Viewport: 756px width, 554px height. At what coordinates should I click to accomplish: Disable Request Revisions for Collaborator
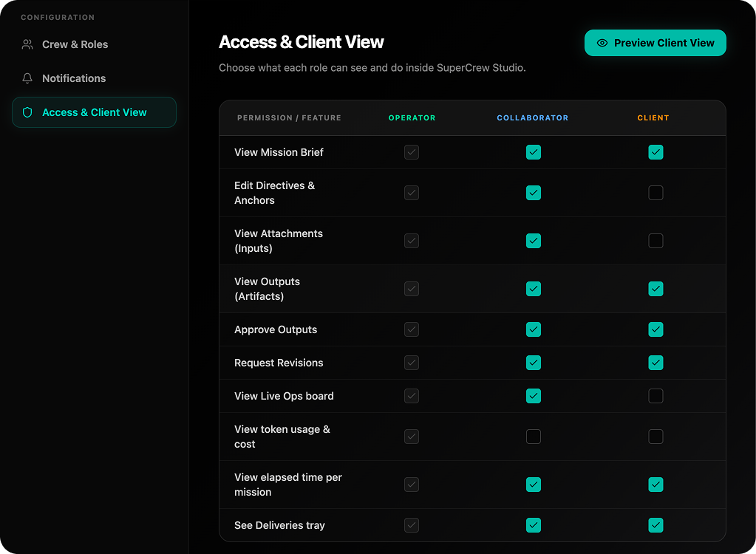pyautogui.click(x=533, y=363)
